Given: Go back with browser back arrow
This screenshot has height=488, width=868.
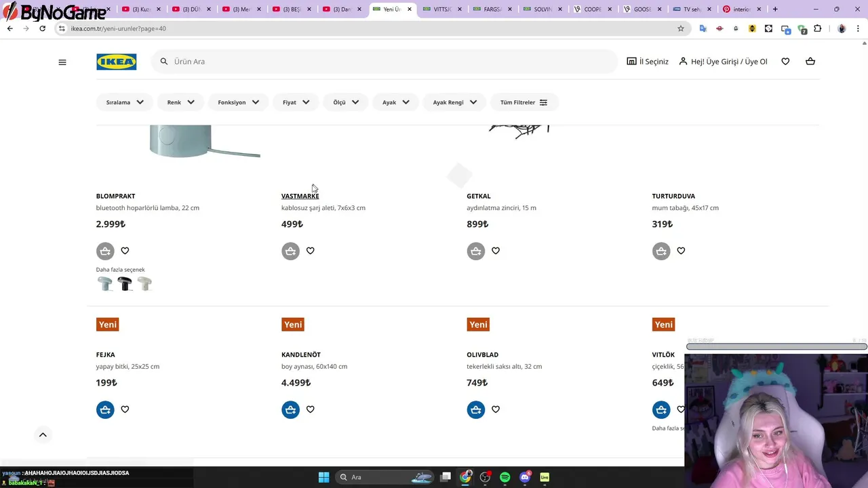Looking at the screenshot, I should point(9,28).
